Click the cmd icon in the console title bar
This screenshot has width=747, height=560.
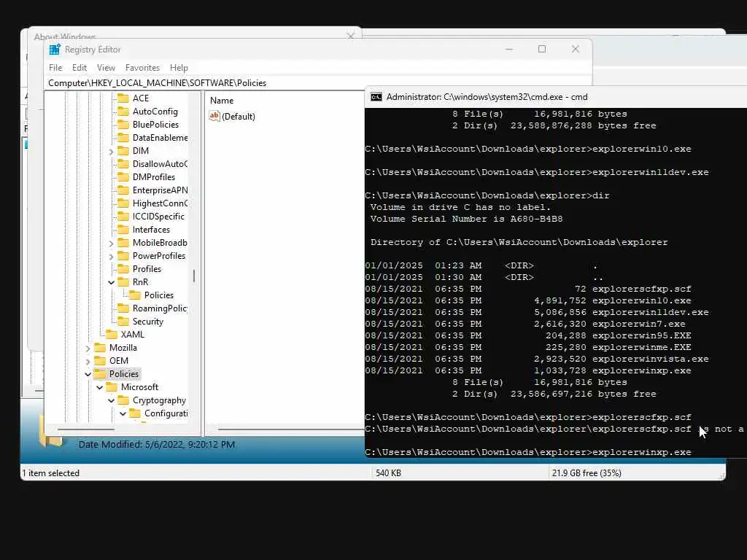tap(376, 97)
